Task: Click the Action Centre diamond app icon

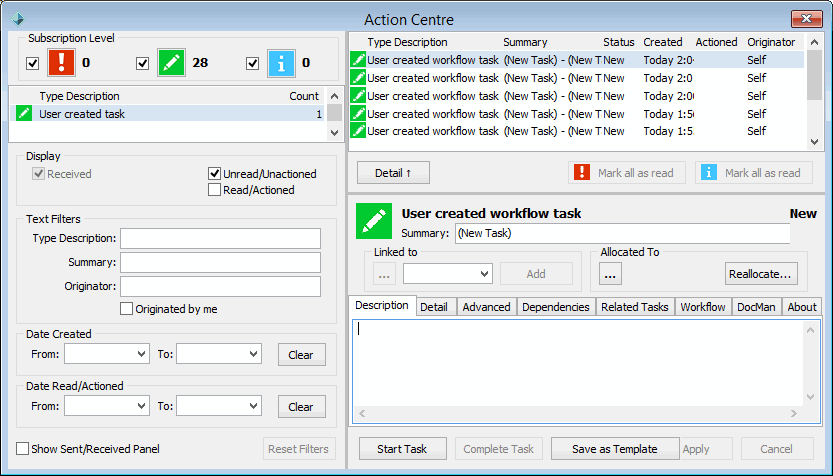Action: point(18,19)
